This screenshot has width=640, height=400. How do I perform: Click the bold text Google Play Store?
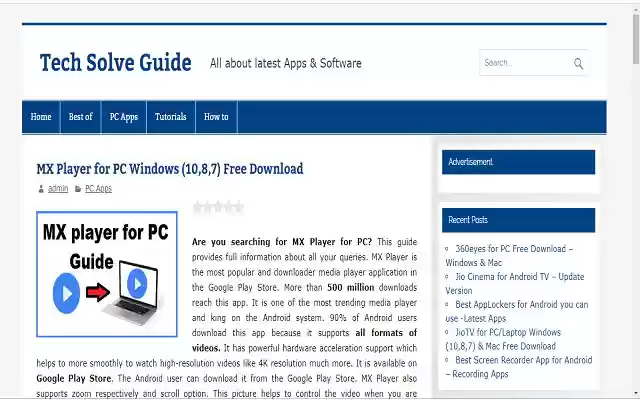coord(74,378)
